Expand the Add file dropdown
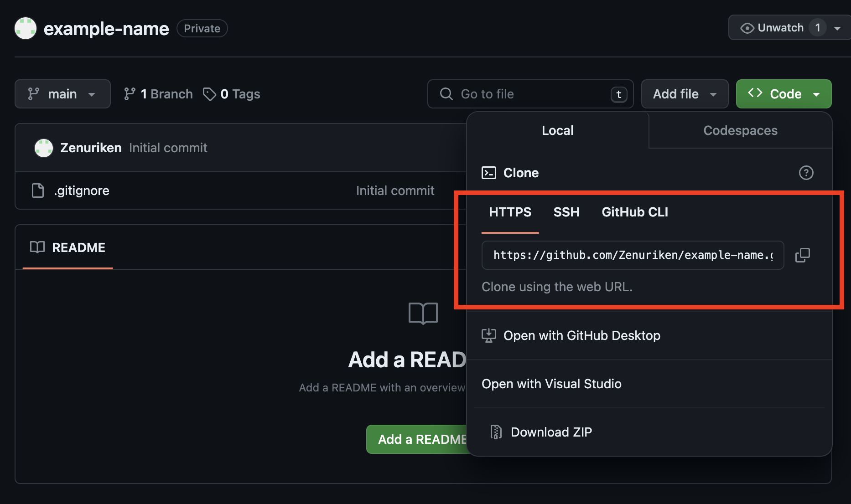This screenshot has height=504, width=851. (x=685, y=94)
